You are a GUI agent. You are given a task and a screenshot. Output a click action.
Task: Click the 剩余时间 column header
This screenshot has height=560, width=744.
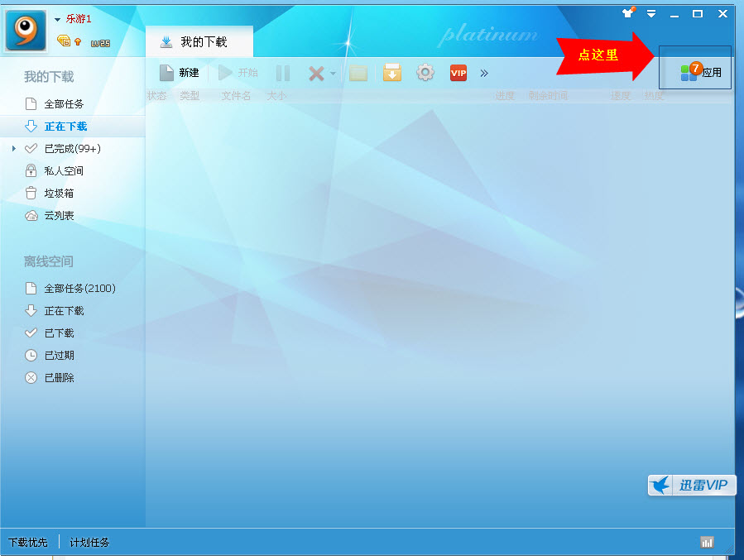click(548, 96)
